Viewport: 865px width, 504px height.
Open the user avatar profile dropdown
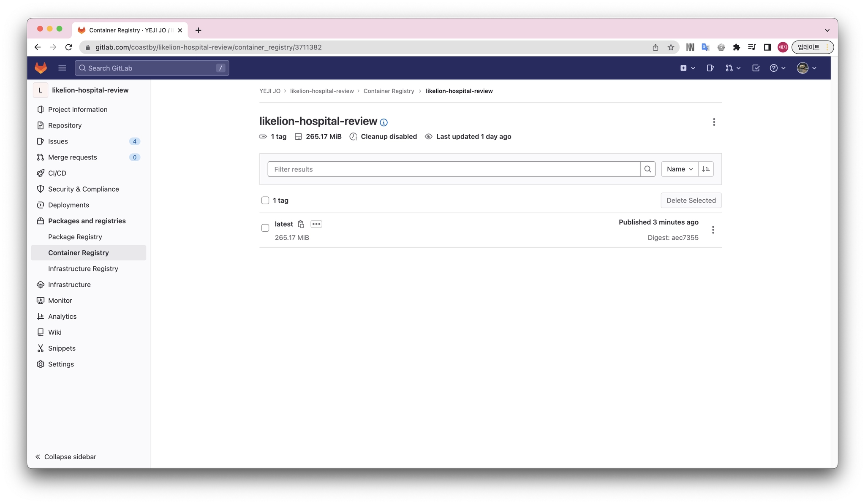806,68
